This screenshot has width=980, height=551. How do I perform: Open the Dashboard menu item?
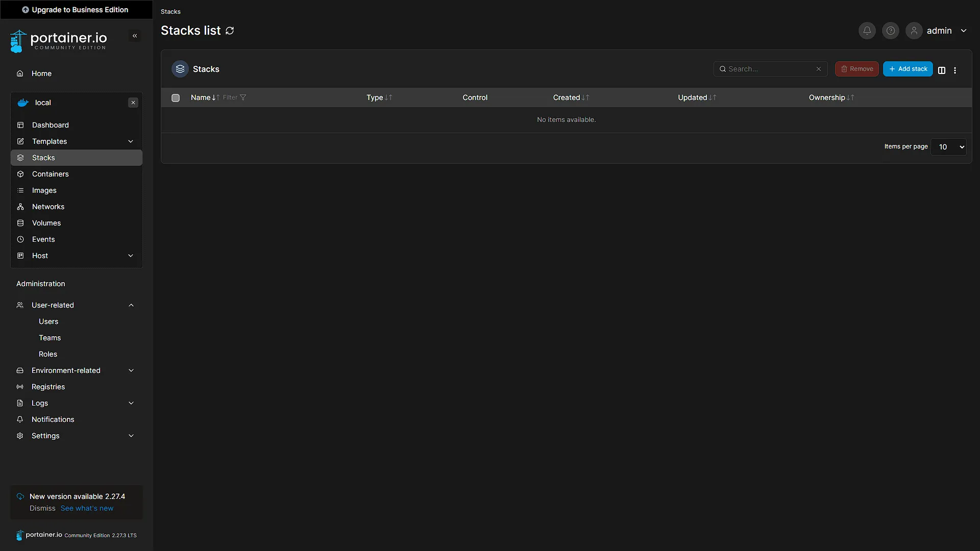pyautogui.click(x=77, y=125)
